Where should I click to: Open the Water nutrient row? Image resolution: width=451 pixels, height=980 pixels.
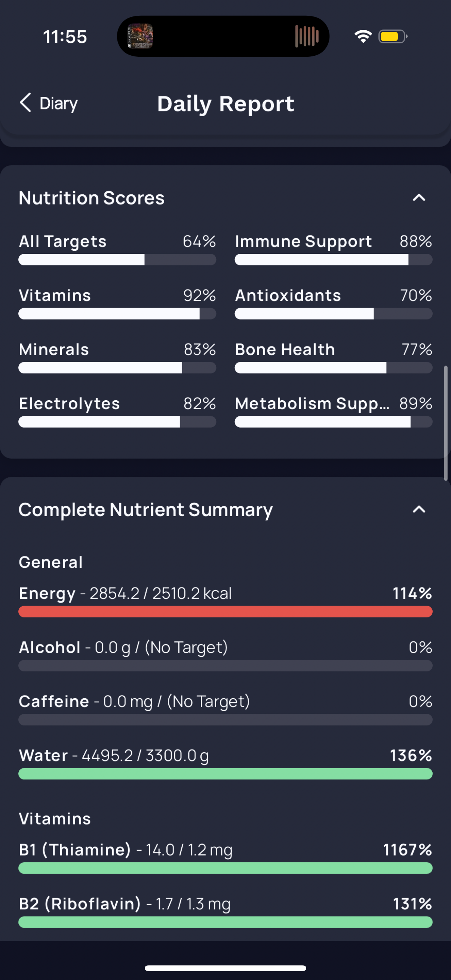(225, 763)
